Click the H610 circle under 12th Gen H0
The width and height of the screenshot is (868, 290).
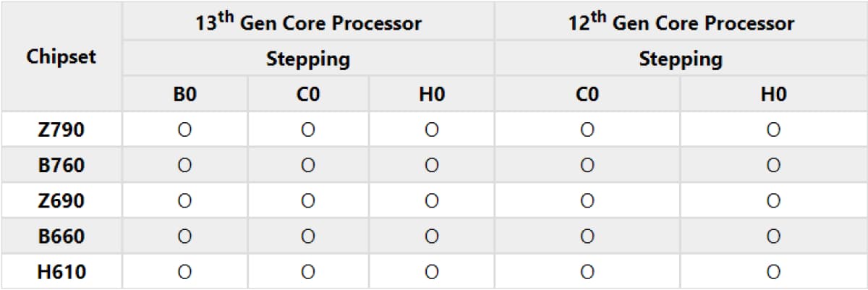[773, 272]
